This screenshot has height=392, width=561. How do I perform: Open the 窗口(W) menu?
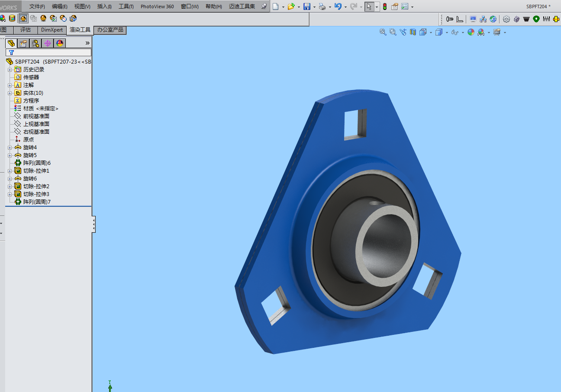[x=190, y=6]
